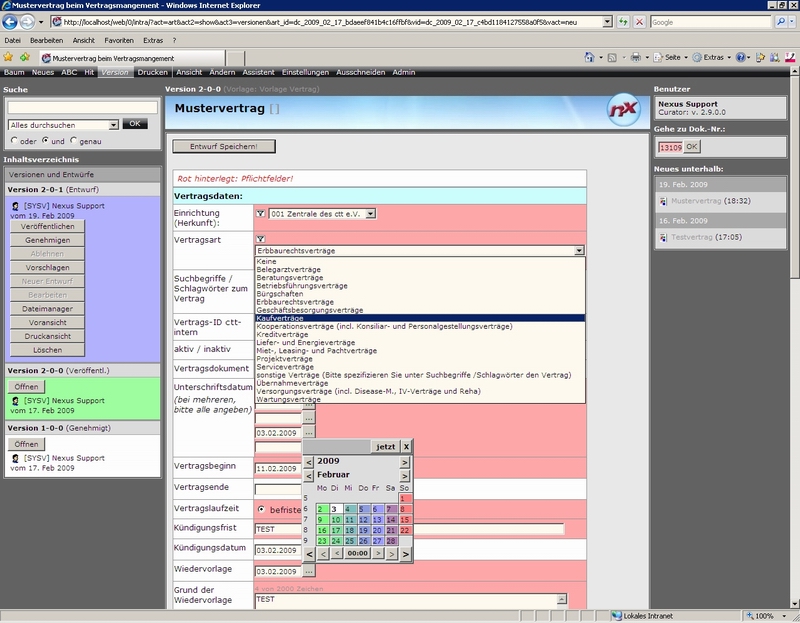This screenshot has width=800, height=623.
Task: Select the 'genau' search radio button
Action: (x=73, y=140)
